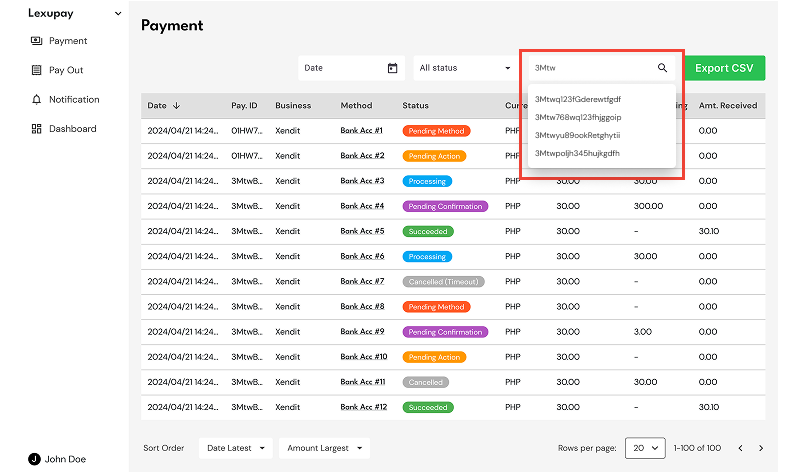802x473 pixels.
Task: Open Bank Acc #12 link
Action: [x=364, y=407]
